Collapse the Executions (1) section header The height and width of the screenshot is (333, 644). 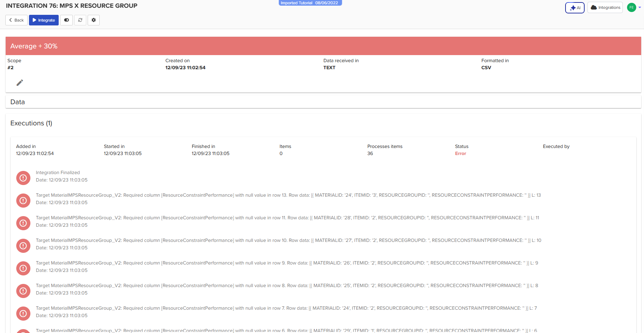31,123
